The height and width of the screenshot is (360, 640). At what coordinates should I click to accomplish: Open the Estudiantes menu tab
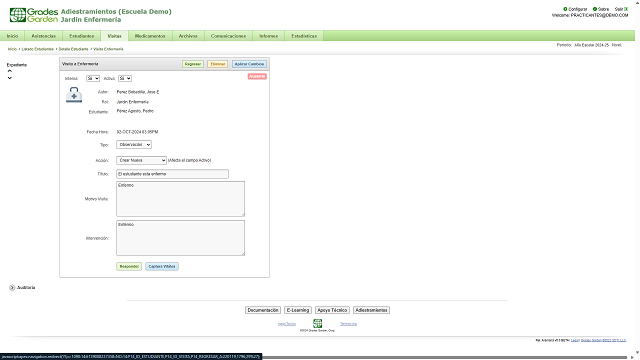pos(82,36)
